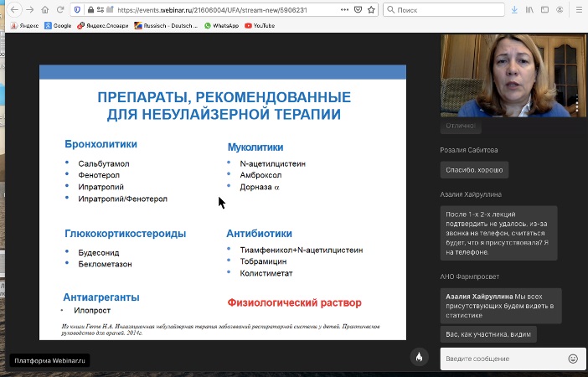Open the downloads arrow panel
The width and height of the screenshot is (588, 377).
point(514,10)
